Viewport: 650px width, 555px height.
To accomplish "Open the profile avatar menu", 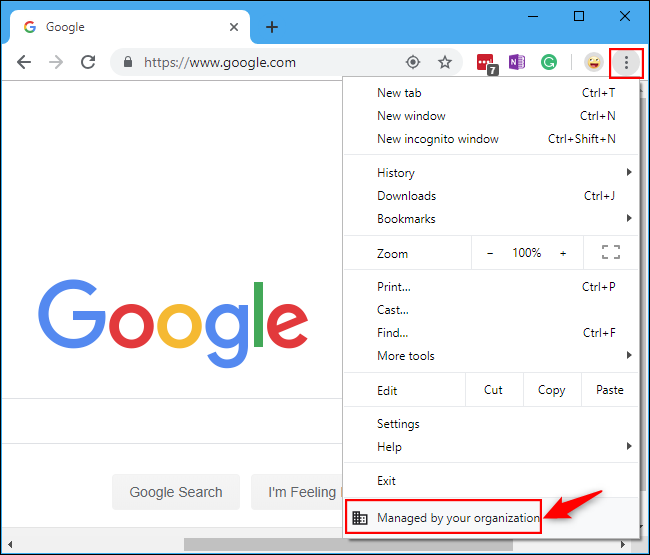I will (594, 62).
